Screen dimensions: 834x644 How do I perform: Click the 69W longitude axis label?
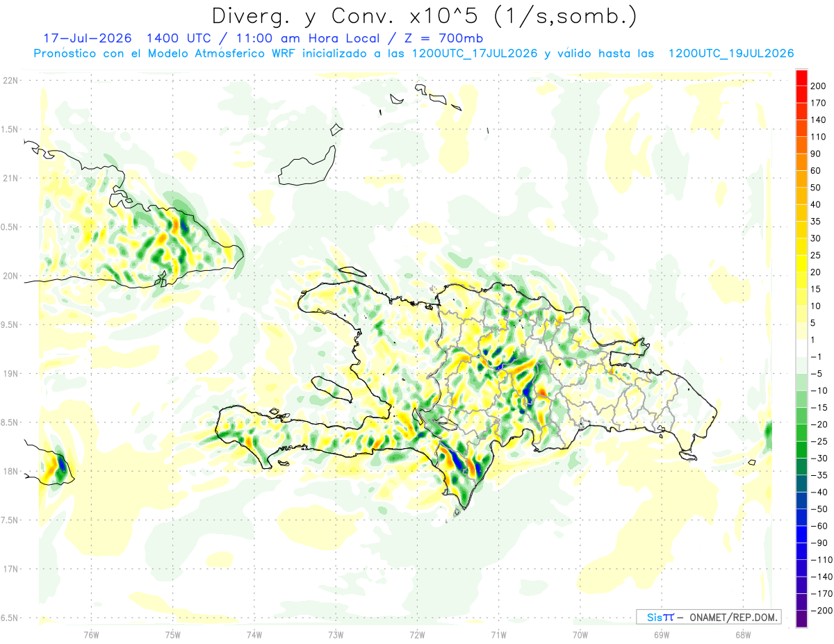(662, 634)
